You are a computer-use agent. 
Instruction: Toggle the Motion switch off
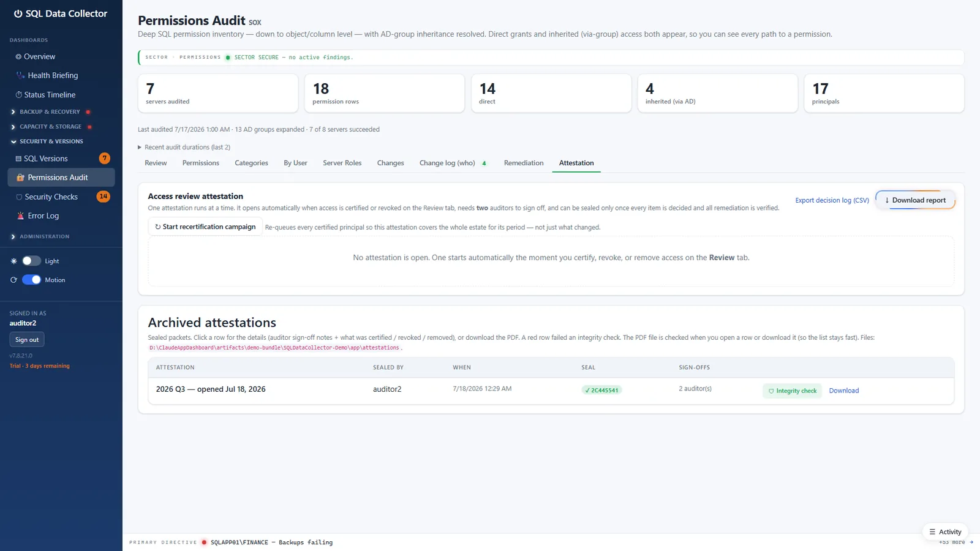[x=31, y=280]
